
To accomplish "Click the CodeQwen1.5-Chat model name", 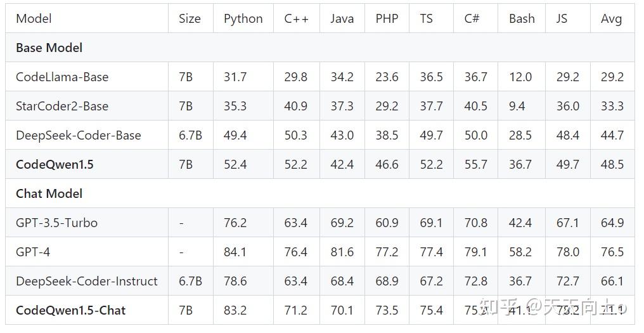I will point(70,310).
